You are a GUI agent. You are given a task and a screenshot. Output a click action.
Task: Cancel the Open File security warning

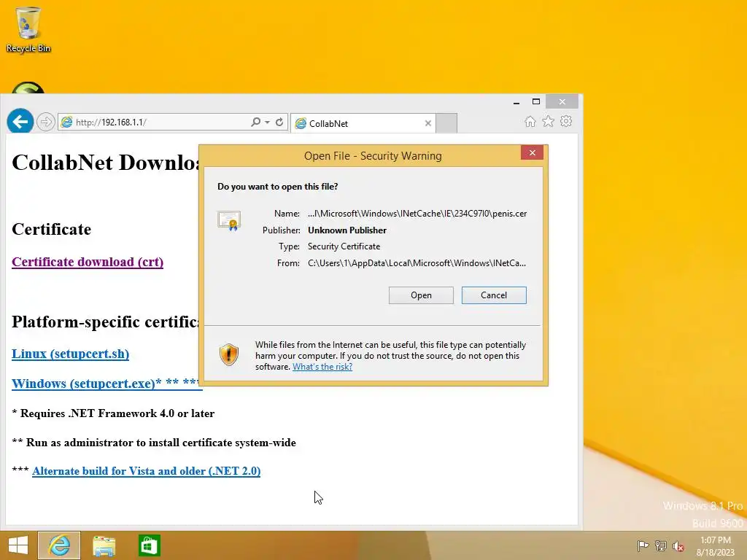[494, 295]
